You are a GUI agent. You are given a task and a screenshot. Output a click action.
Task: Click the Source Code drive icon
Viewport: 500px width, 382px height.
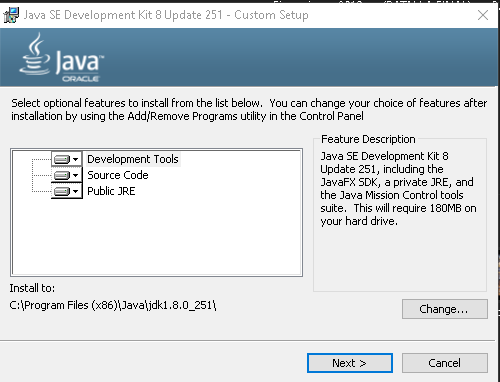[x=62, y=175]
